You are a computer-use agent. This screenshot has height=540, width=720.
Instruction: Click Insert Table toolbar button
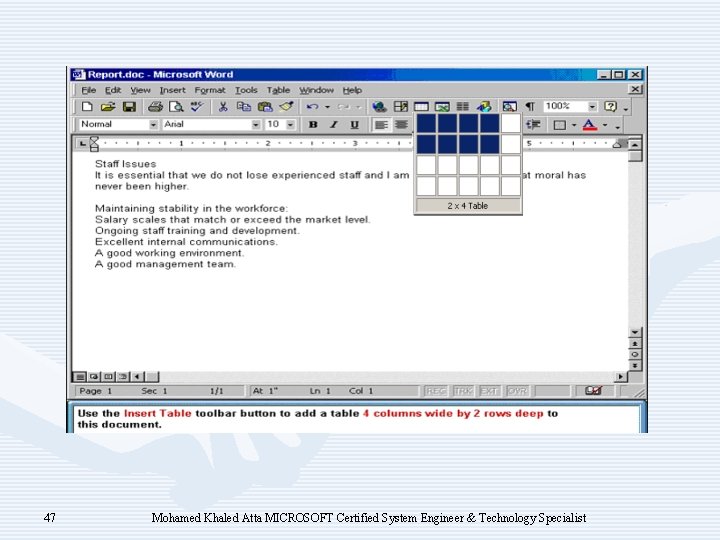pos(421,107)
